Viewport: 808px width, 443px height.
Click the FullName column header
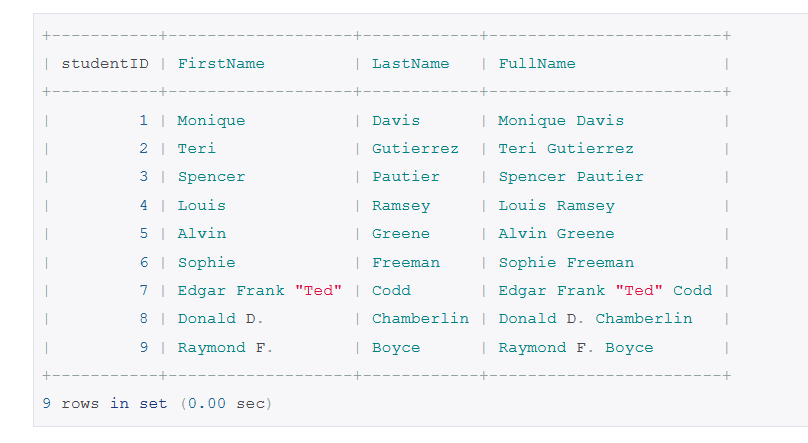coord(537,64)
